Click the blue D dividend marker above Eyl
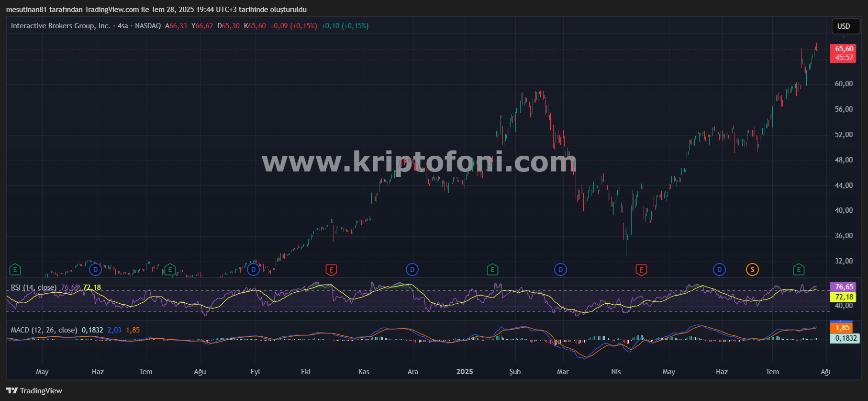Viewport: 868px width, 401px height. pyautogui.click(x=254, y=270)
